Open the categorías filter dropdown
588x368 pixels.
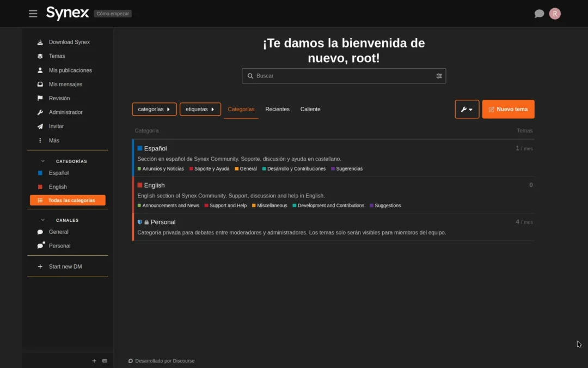click(154, 109)
